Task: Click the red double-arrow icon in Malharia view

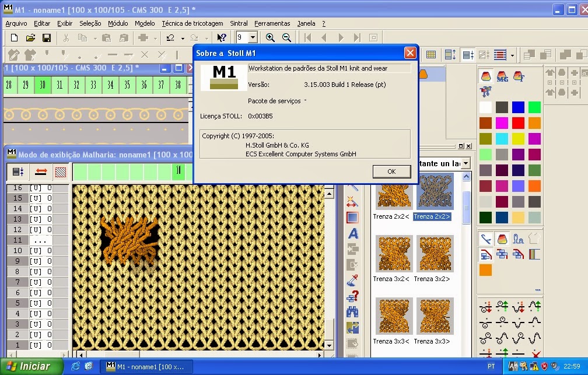Action: [41, 171]
